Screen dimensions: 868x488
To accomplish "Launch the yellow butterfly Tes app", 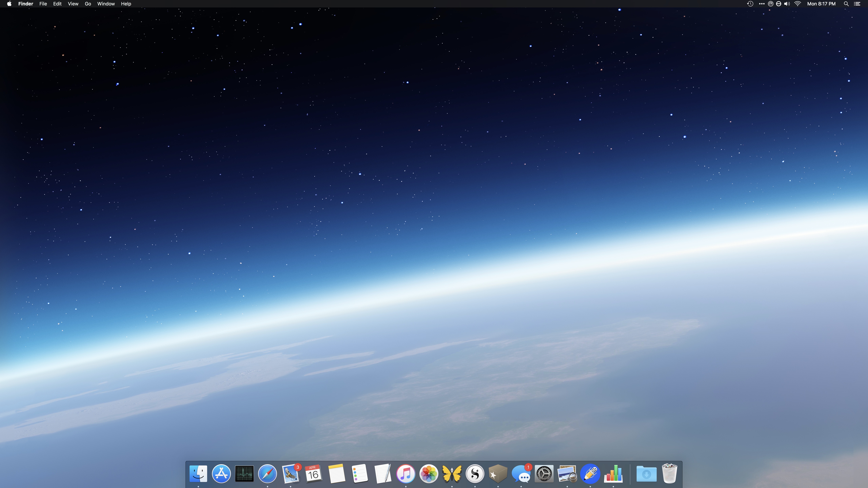I will click(x=452, y=474).
